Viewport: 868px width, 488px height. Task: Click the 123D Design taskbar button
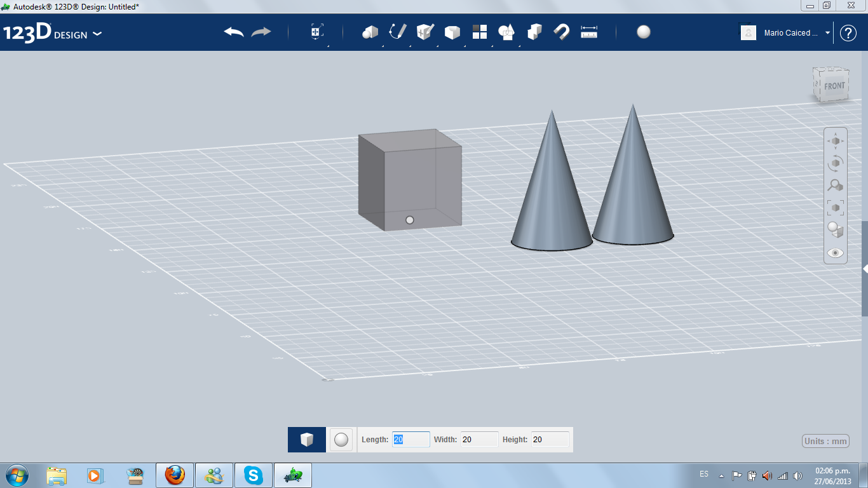[293, 475]
